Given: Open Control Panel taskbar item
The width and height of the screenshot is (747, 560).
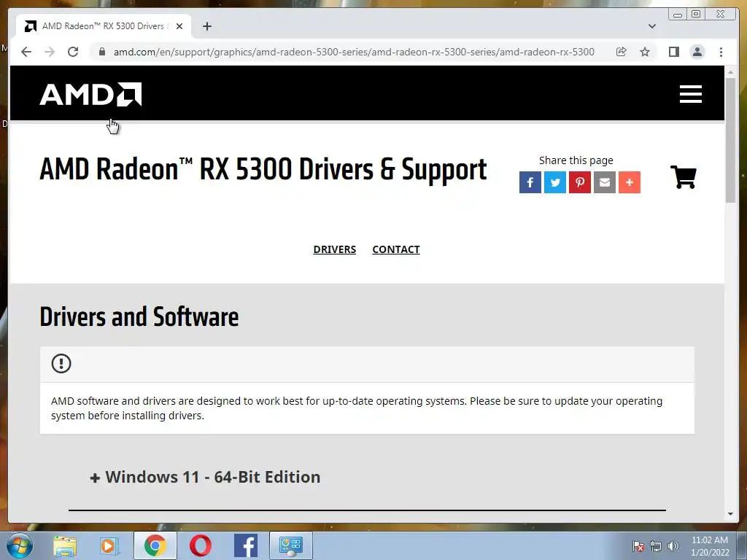Looking at the screenshot, I should coord(291,545).
